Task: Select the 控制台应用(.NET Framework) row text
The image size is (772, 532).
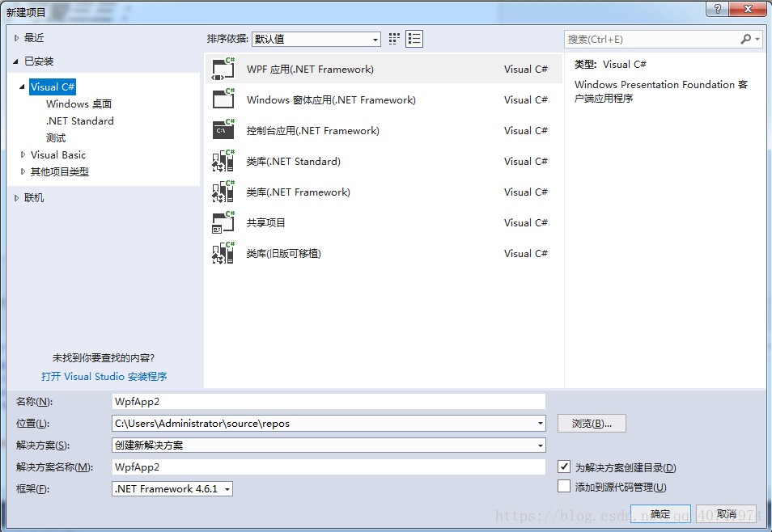Action: pyautogui.click(x=313, y=130)
